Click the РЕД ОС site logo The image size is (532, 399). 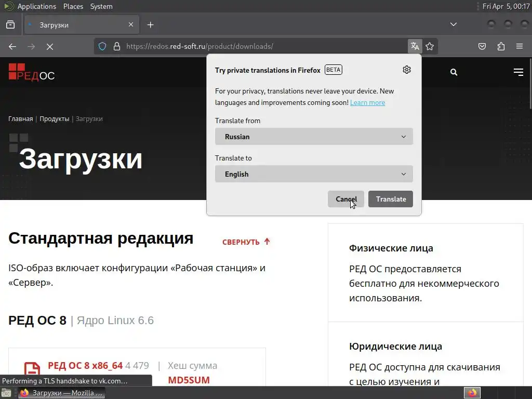(32, 72)
